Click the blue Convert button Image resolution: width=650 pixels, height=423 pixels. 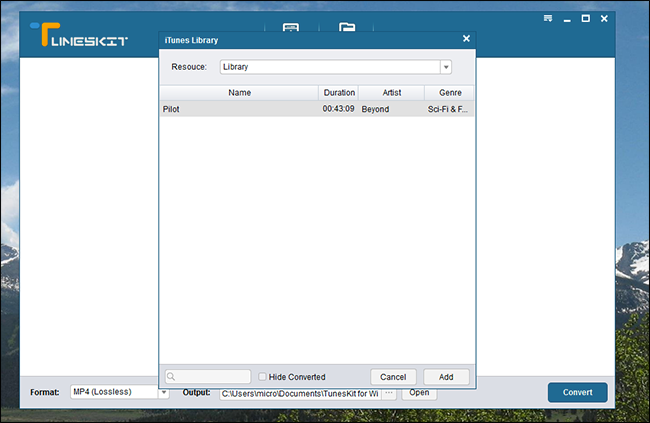click(x=577, y=392)
